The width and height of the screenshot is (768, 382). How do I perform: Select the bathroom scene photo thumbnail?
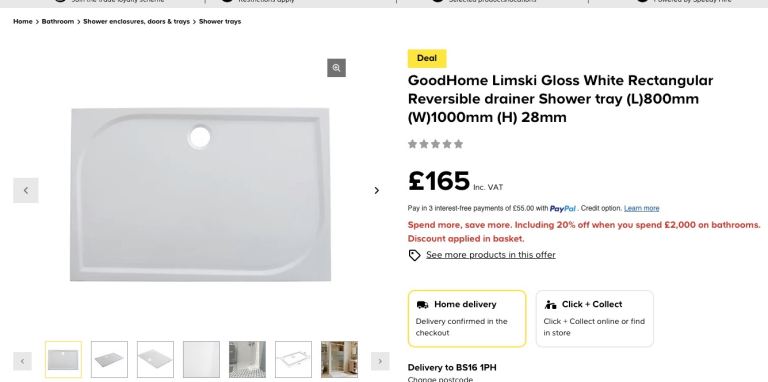click(247, 359)
